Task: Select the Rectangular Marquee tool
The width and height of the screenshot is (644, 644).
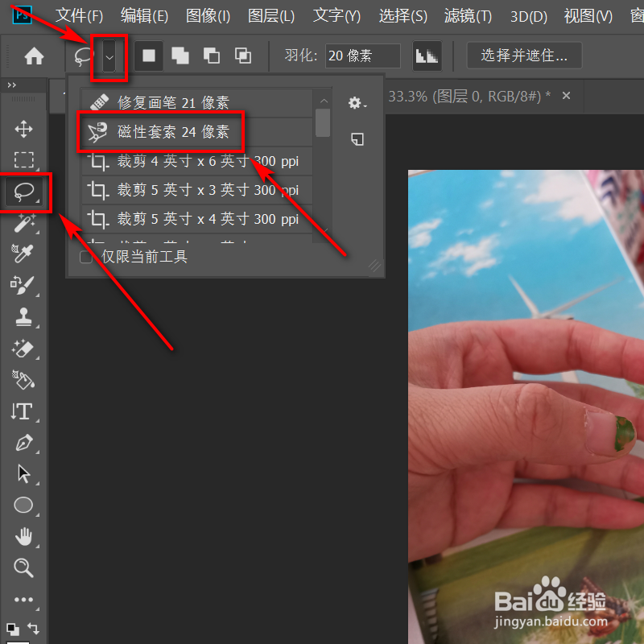Action: click(24, 160)
